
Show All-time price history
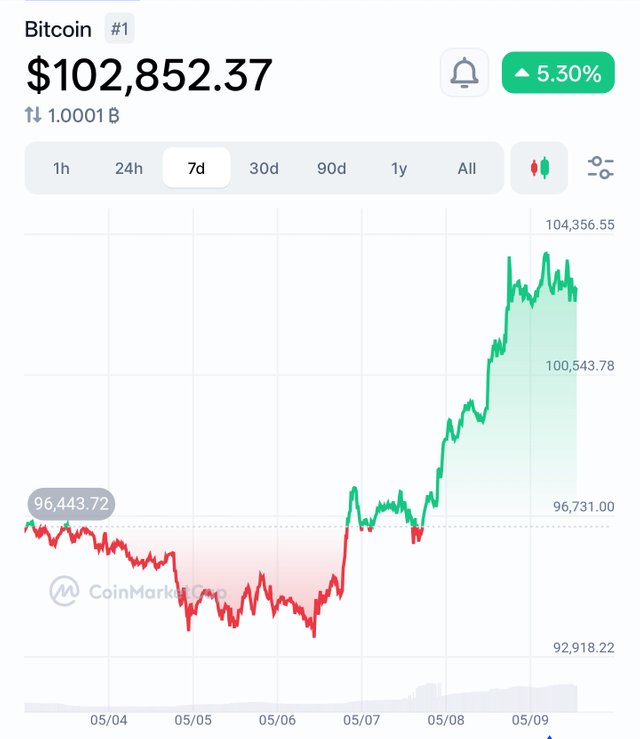pyautogui.click(x=467, y=168)
